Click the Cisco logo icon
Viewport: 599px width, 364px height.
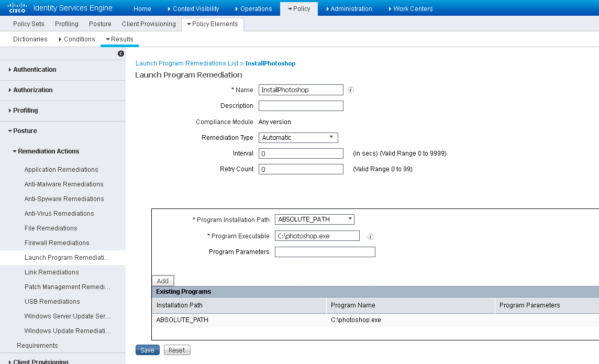click(17, 8)
